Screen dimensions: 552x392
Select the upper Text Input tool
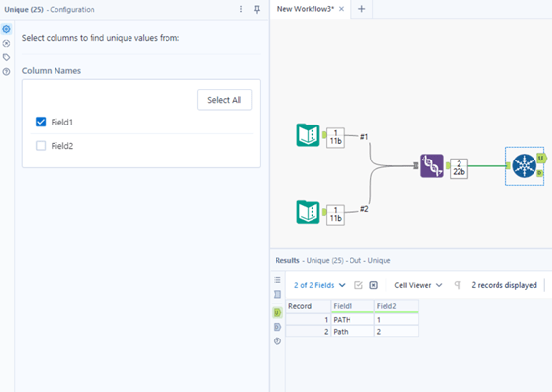308,135
